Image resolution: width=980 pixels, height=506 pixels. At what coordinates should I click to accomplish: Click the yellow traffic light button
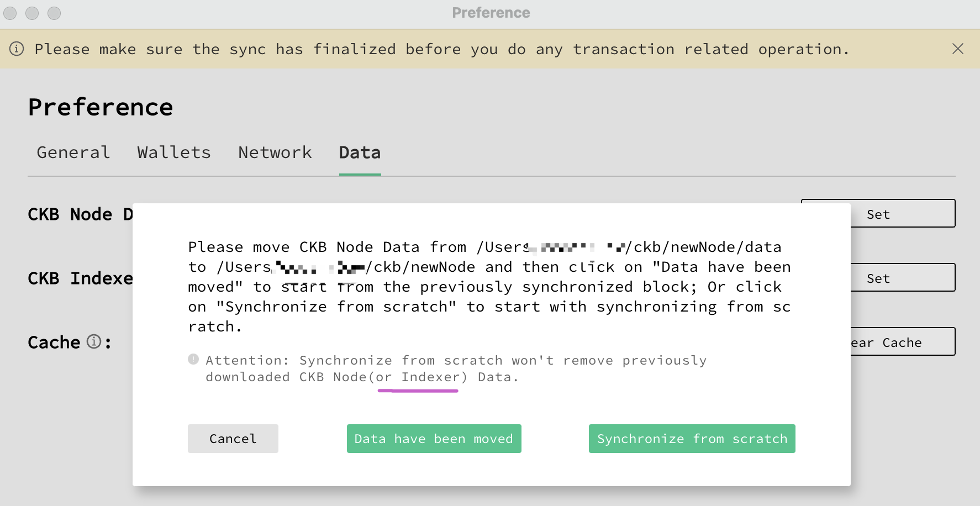coord(31,13)
